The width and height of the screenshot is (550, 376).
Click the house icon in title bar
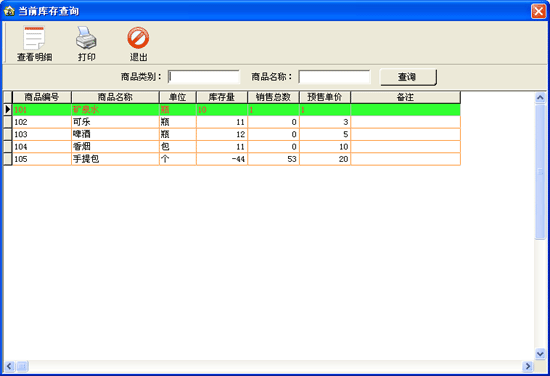(x=9, y=11)
